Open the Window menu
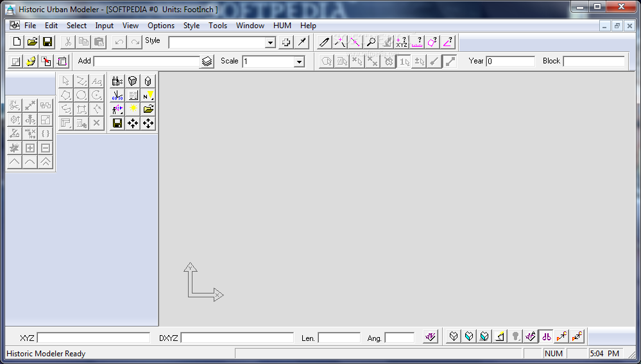641x364 pixels. (250, 25)
